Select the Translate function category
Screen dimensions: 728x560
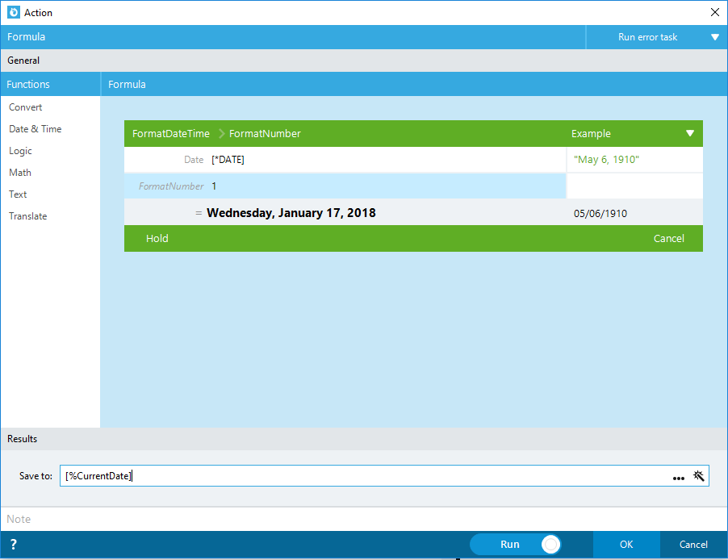coord(28,216)
